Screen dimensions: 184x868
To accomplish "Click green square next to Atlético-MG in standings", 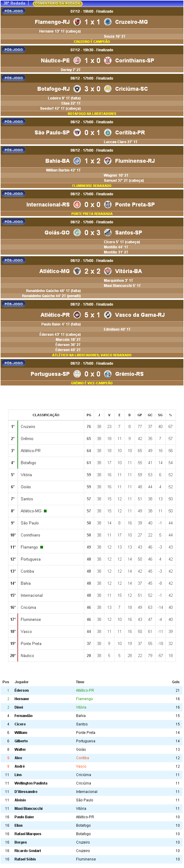I will (45, 511).
